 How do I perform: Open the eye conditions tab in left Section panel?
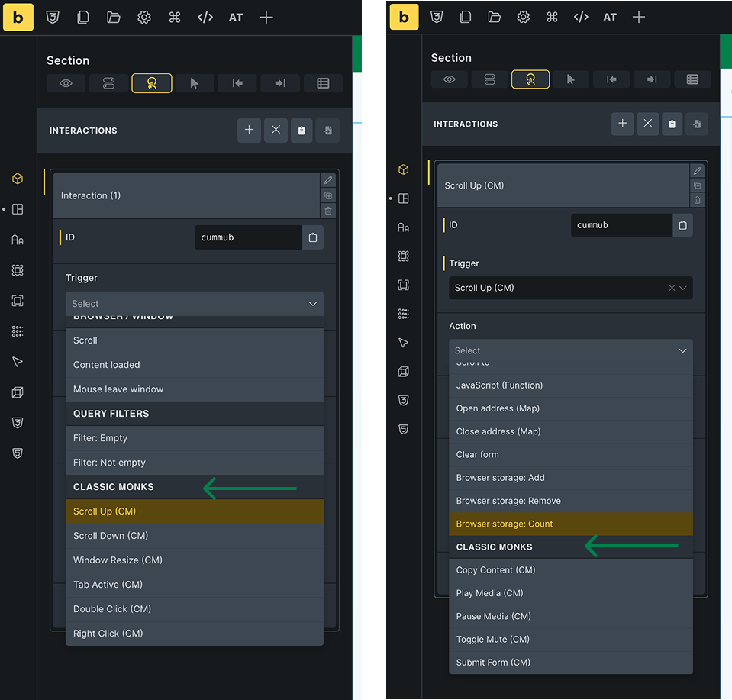66,83
